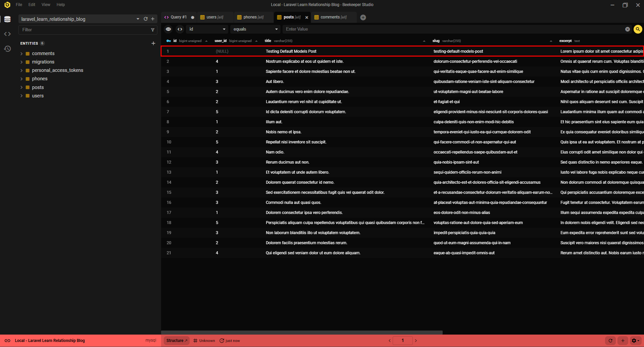
Task: Open the View menu
Action: click(46, 4)
